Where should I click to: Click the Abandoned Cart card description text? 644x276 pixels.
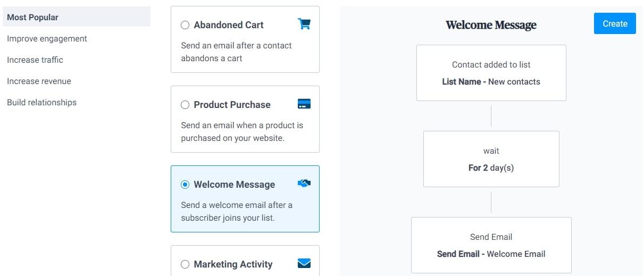236,52
